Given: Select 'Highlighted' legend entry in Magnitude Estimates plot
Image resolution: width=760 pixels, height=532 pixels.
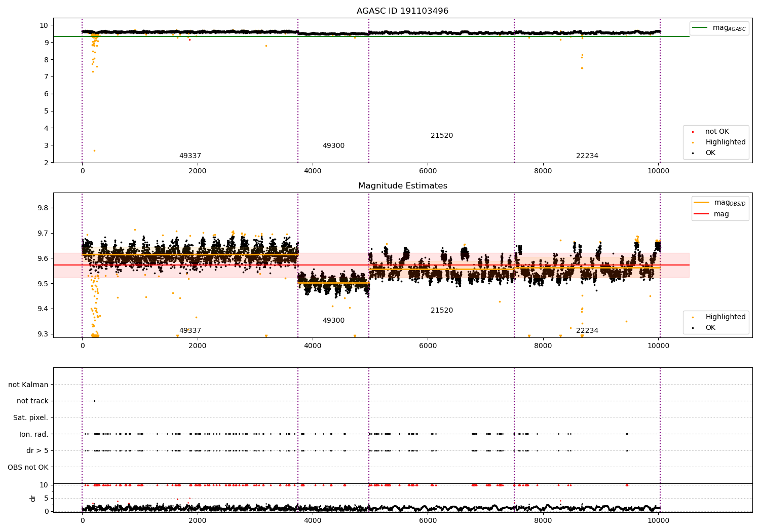Looking at the screenshot, I should tap(725, 317).
